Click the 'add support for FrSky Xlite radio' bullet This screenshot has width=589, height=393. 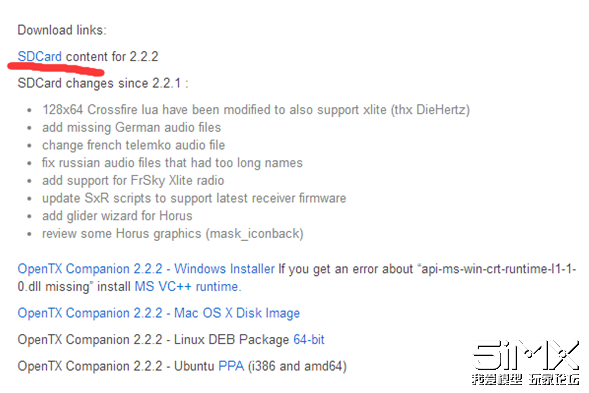coord(133,180)
